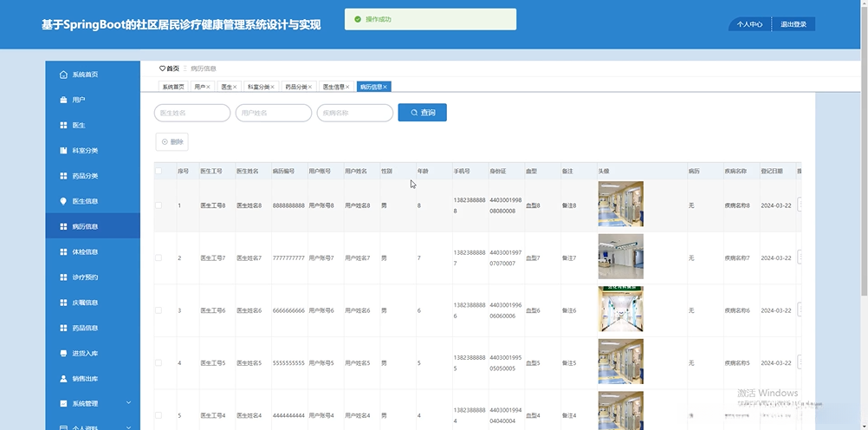
Task: Click the bulb icon next to 医生信息
Action: 63,201
